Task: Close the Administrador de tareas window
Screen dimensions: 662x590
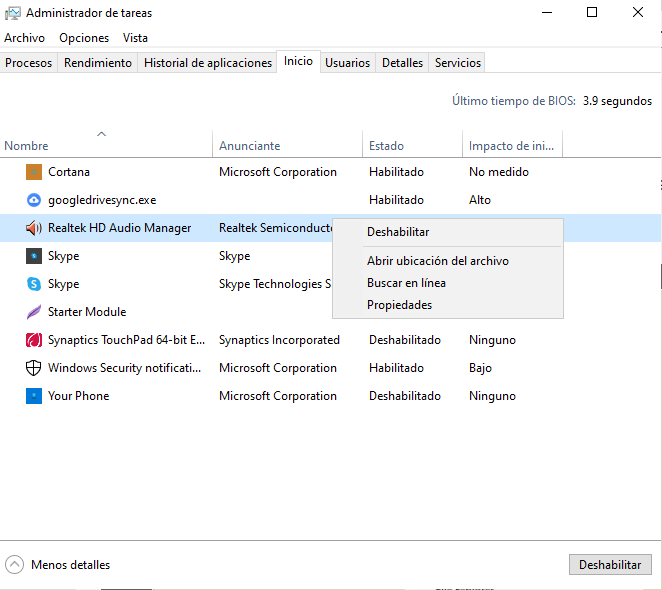Action: 638,13
